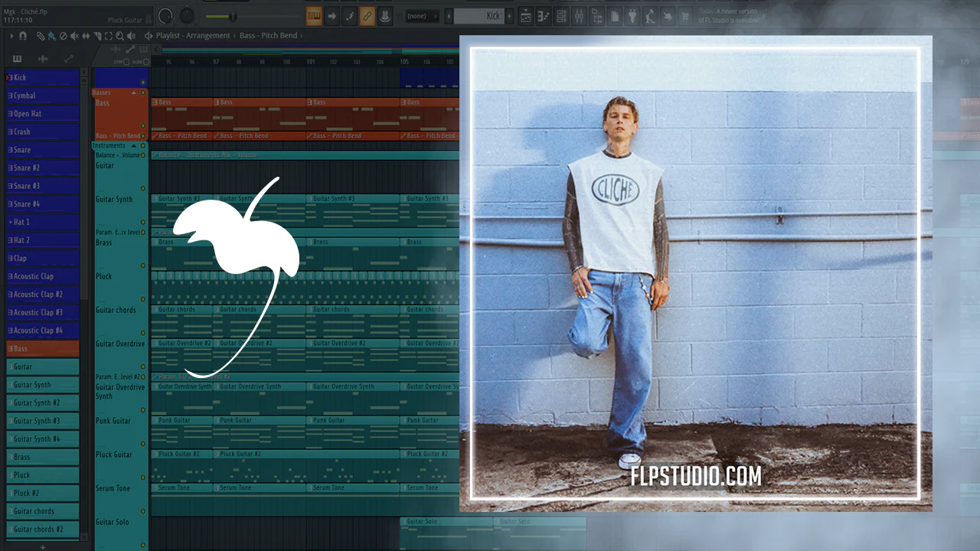Select Playlist - Arrangement breadcrumb
The height and width of the screenshot is (551, 980).
[x=193, y=36]
